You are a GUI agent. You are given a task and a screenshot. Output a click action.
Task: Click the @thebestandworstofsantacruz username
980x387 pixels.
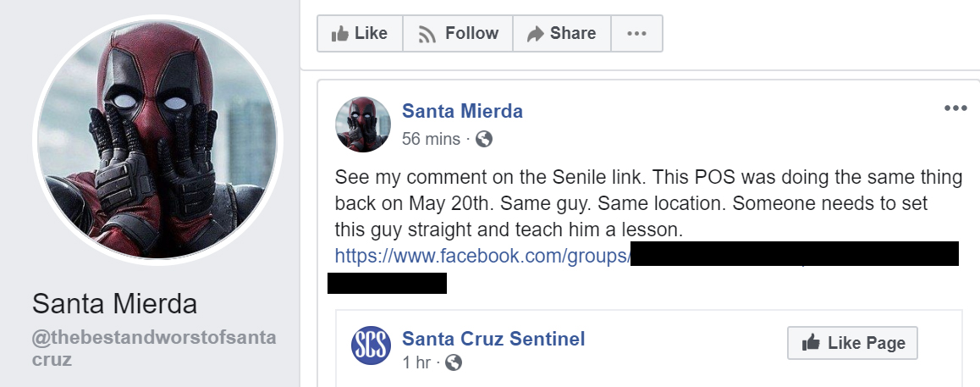pos(152,347)
